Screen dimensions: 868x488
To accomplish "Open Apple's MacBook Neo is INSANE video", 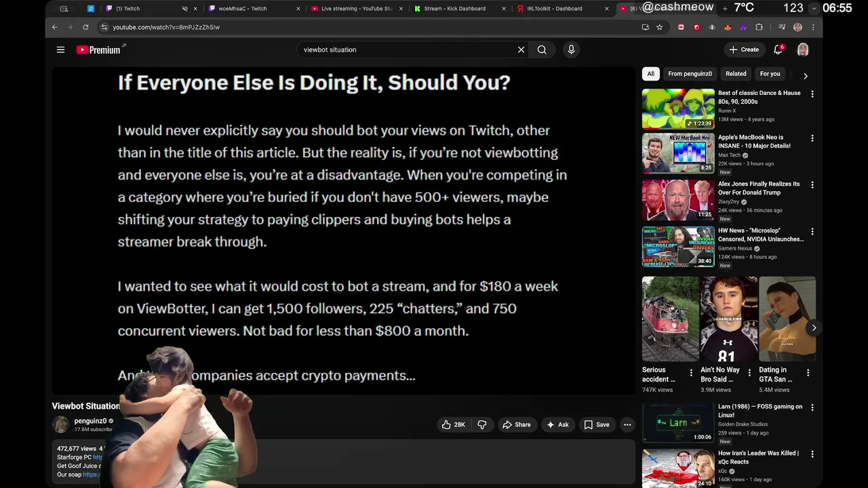I will 678,153.
